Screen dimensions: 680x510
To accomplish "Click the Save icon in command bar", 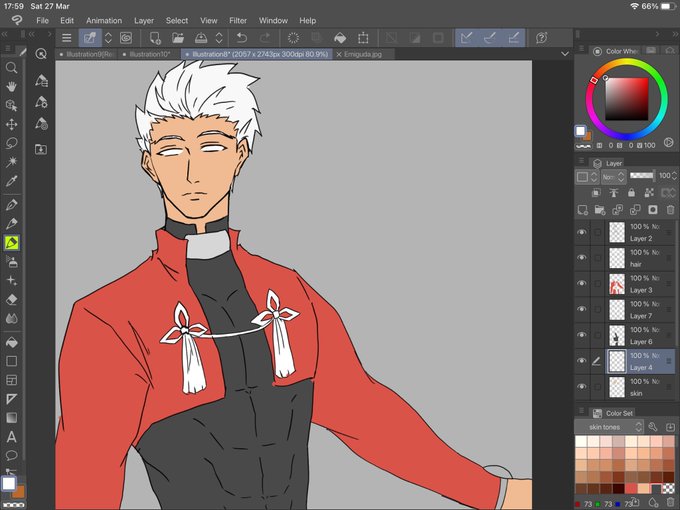I will [x=201, y=38].
